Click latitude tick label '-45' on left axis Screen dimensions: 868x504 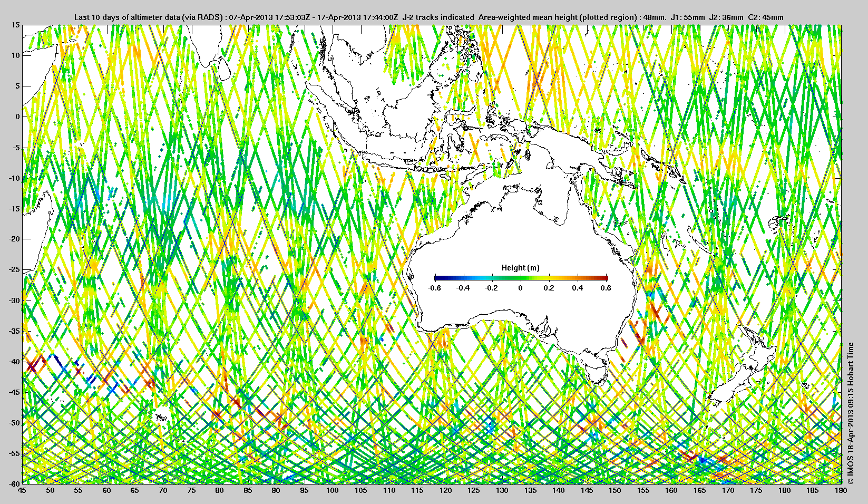pyautogui.click(x=14, y=392)
